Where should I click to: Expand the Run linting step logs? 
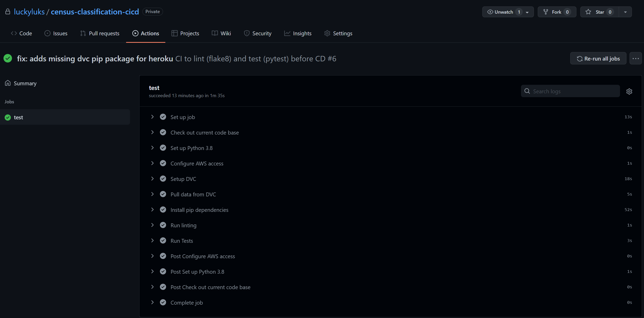pyautogui.click(x=152, y=225)
